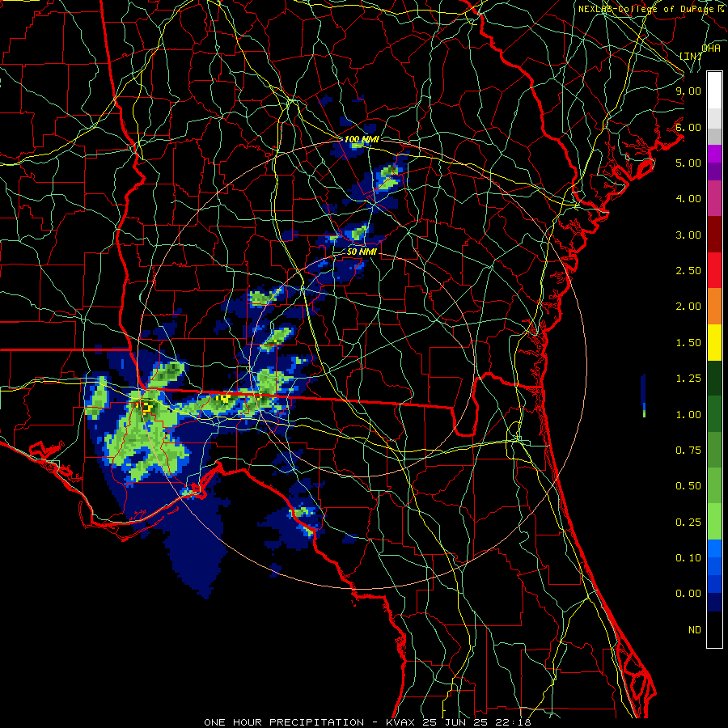Click the 0.75 legend value
This screenshot has width=728, height=728.
pos(688,451)
